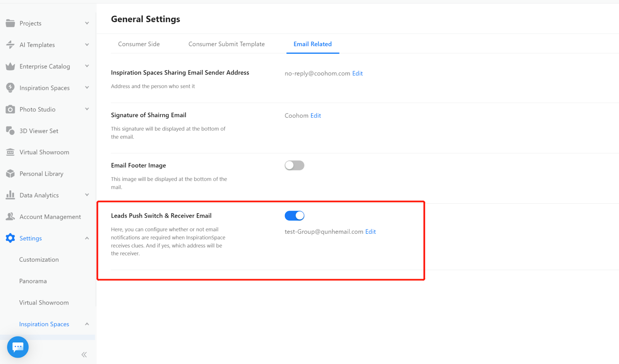Edit the no-reply@coohom.com sender address
The image size is (619, 364).
tap(357, 73)
